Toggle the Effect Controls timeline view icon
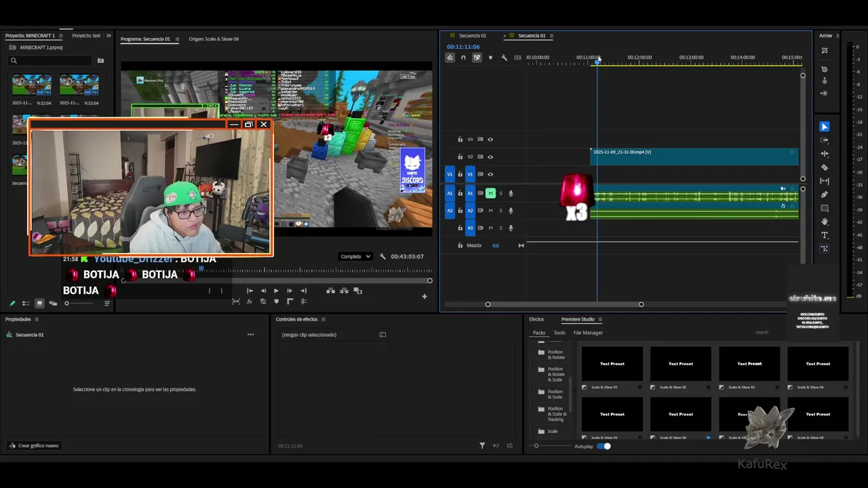The image size is (868, 488). 382,334
